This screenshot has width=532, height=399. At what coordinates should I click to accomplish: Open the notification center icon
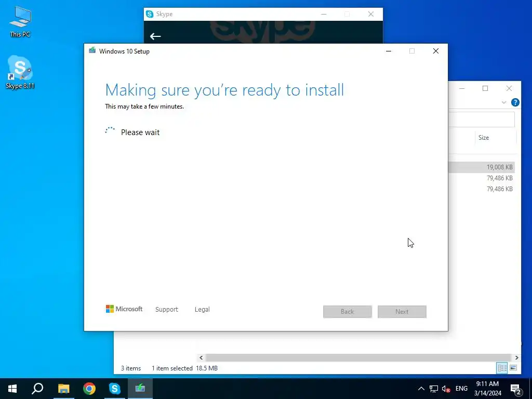click(516, 389)
